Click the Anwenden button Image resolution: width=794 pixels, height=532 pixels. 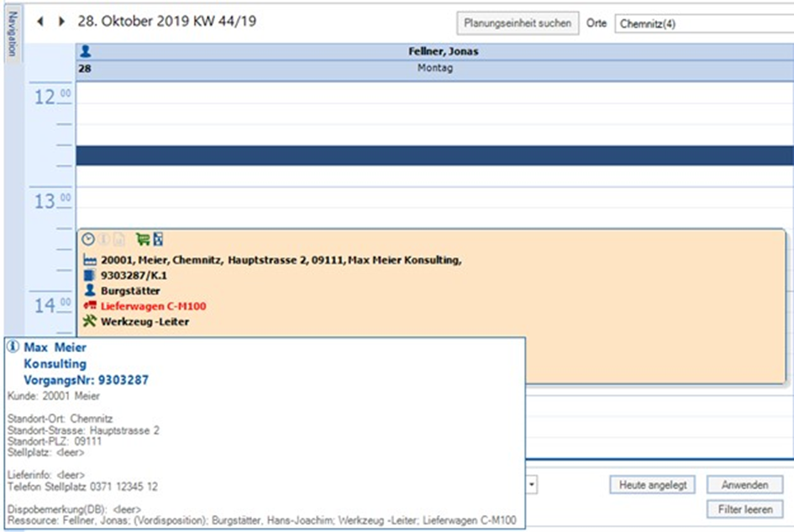(x=744, y=485)
